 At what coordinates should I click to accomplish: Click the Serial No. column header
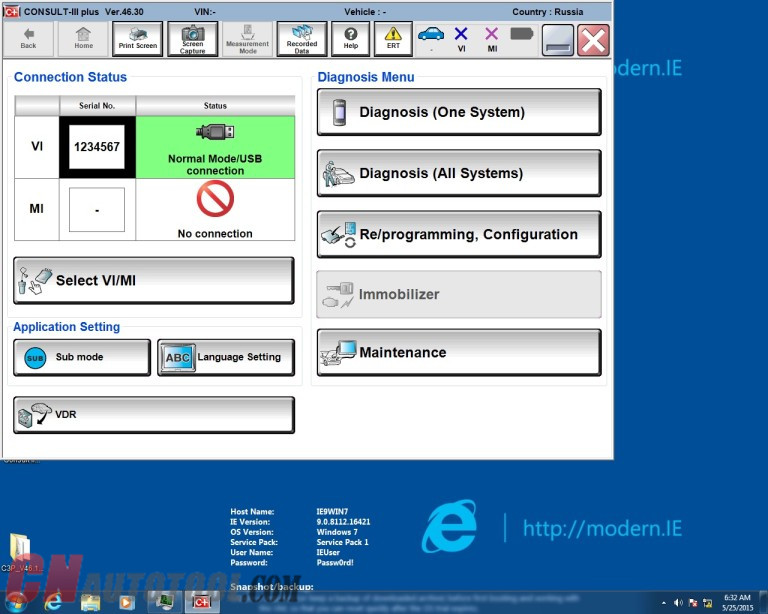point(97,106)
